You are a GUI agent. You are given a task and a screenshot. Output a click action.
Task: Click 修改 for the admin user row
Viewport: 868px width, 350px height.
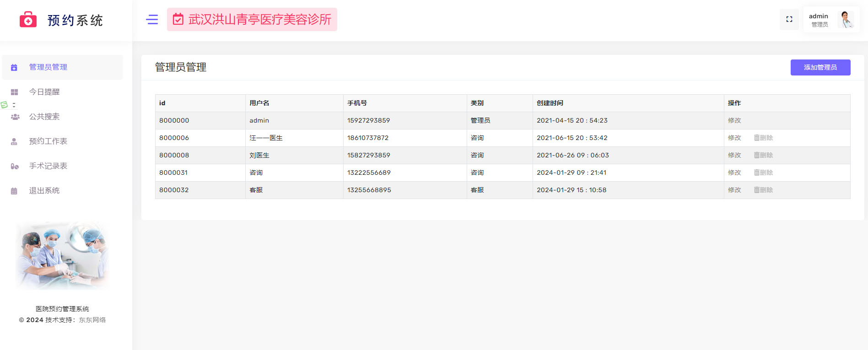[x=734, y=120]
